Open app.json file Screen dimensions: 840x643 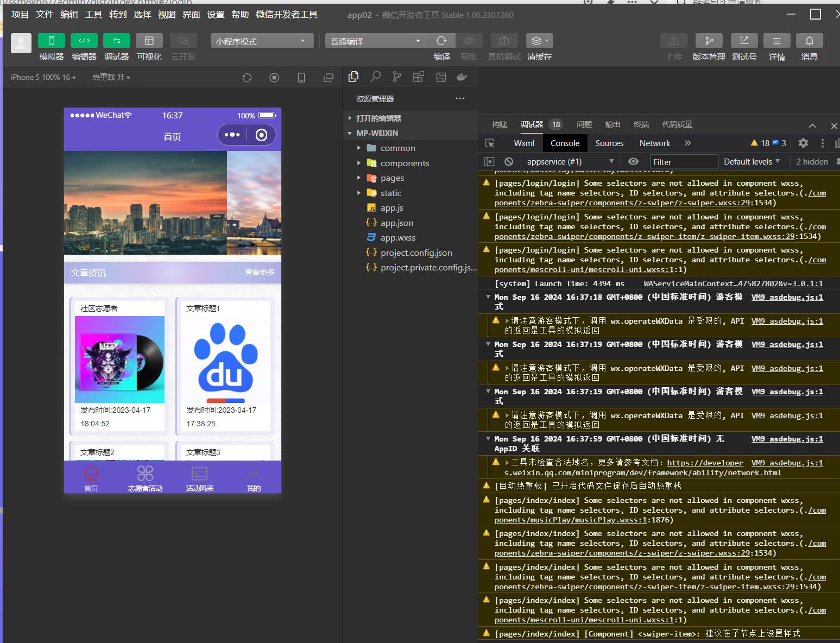point(411,223)
